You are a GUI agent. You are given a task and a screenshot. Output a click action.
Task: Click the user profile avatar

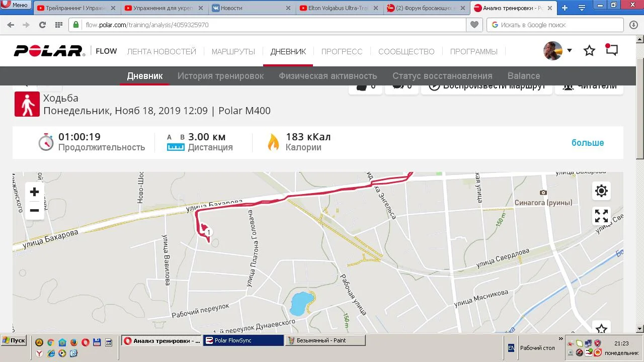tap(553, 51)
